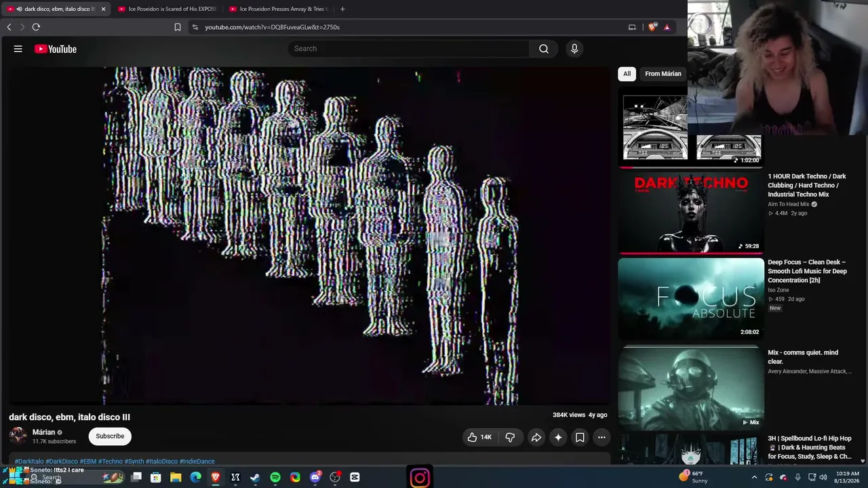Open the #Techno hashtag link
The width and height of the screenshot is (868, 488).
(x=111, y=462)
